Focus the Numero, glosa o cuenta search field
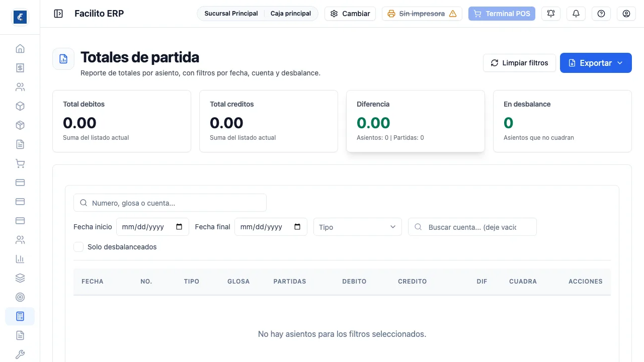The height and width of the screenshot is (362, 644). coord(170,203)
